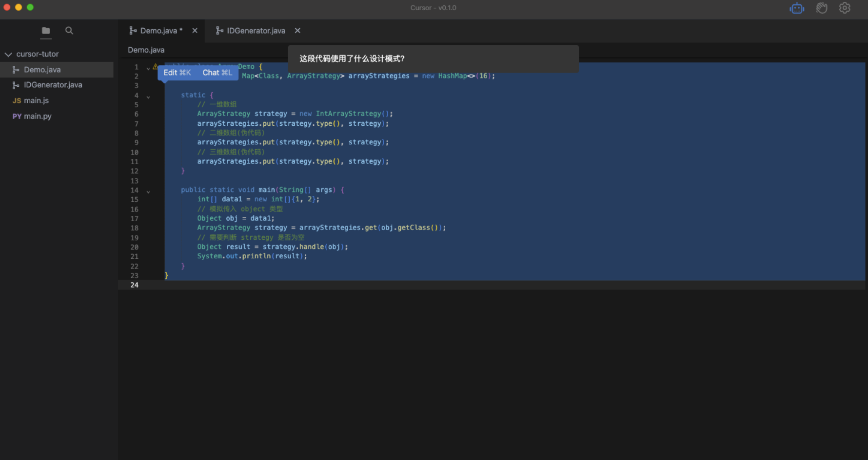Open IDGenerator.java in the file tree
Screen dimensions: 868x460
pyautogui.click(x=57, y=85)
